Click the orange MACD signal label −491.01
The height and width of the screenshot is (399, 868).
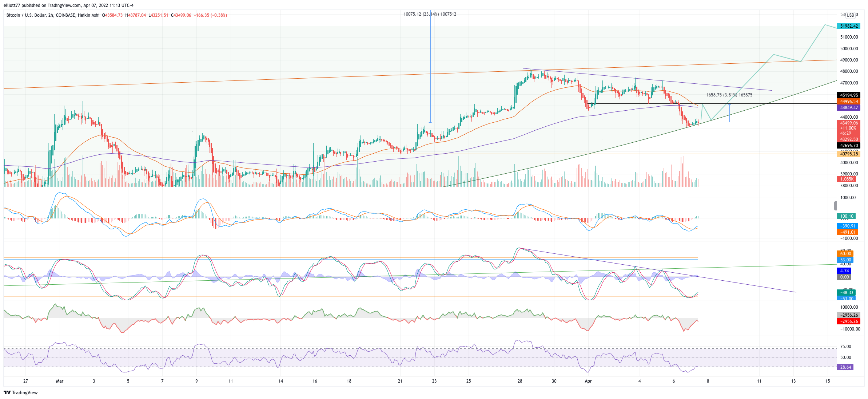coord(848,232)
